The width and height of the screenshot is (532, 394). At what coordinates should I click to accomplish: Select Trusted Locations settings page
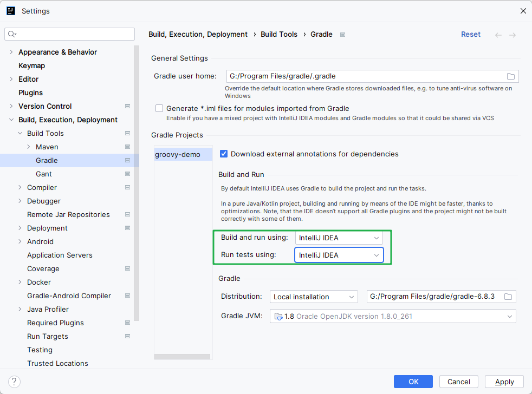point(57,364)
